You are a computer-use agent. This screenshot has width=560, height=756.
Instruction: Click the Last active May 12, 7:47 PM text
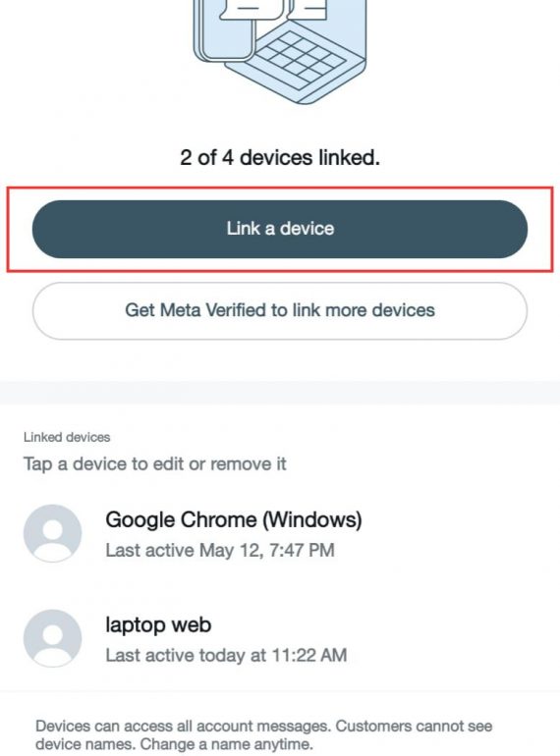(x=220, y=550)
